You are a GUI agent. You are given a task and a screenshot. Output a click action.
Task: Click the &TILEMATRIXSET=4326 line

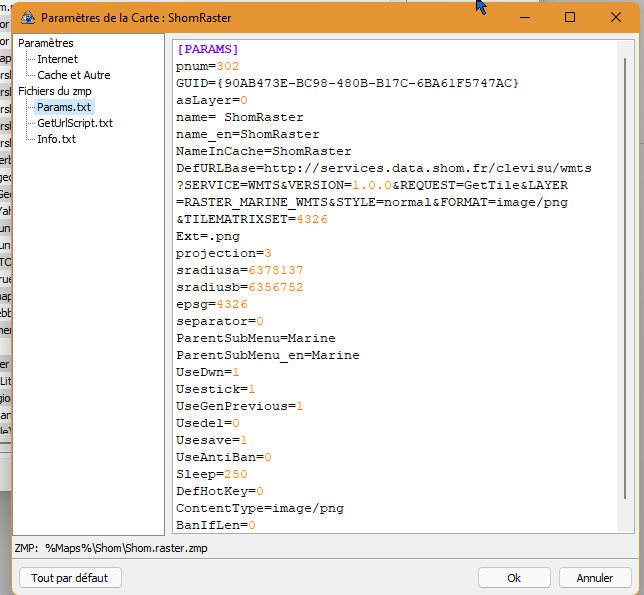click(252, 219)
